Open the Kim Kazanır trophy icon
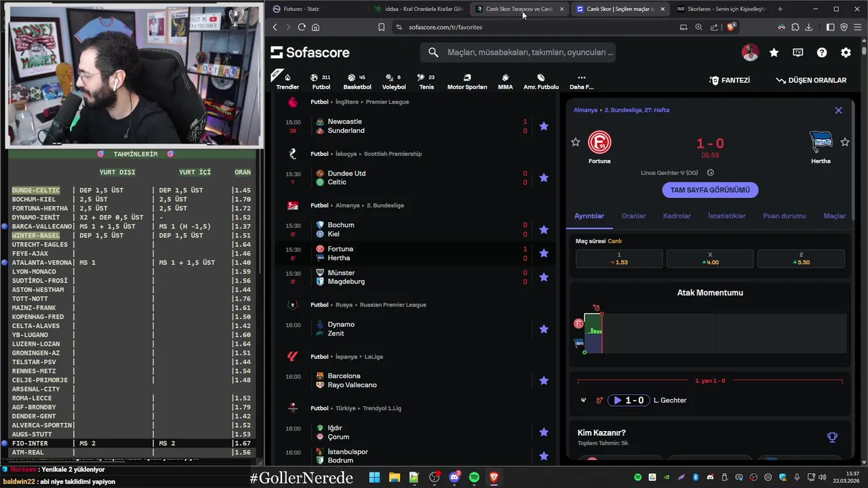 832,437
